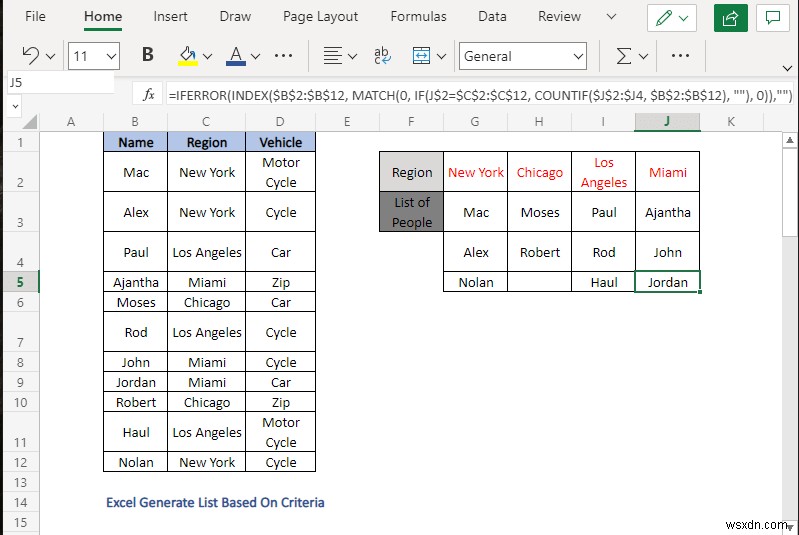Viewport: 799px width, 535px height.
Task: Click the fx Insert Function icon
Action: (148, 94)
